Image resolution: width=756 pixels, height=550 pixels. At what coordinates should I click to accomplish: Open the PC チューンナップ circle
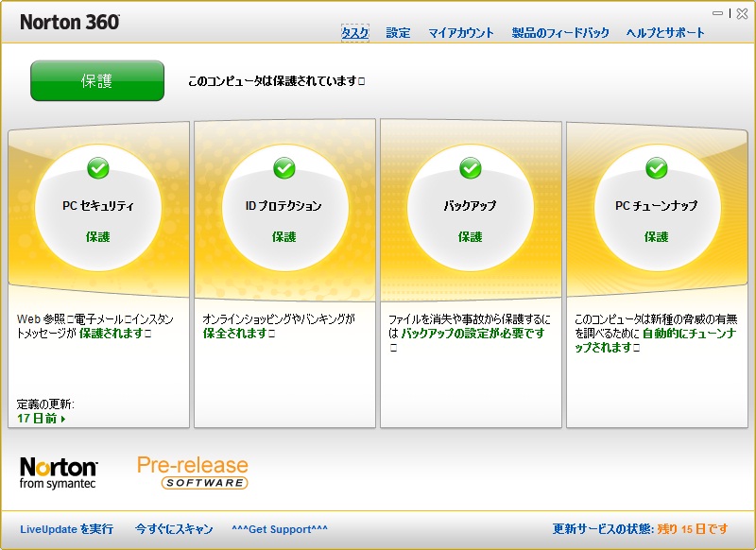pyautogui.click(x=657, y=208)
